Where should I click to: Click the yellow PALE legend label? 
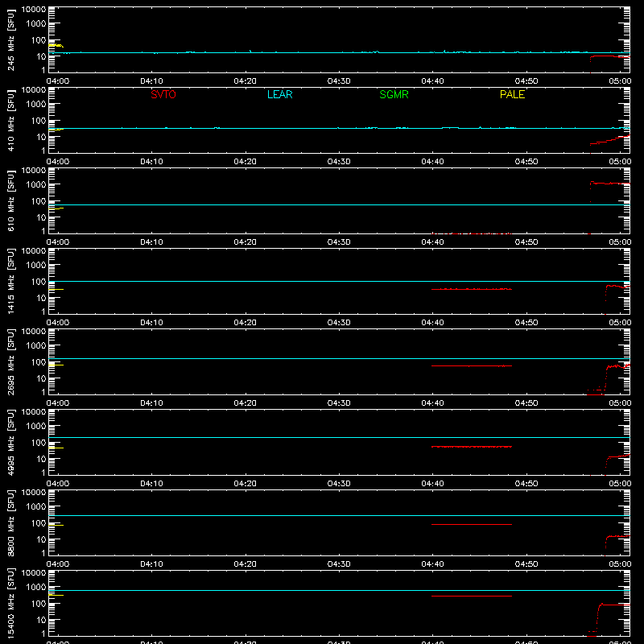[512, 94]
